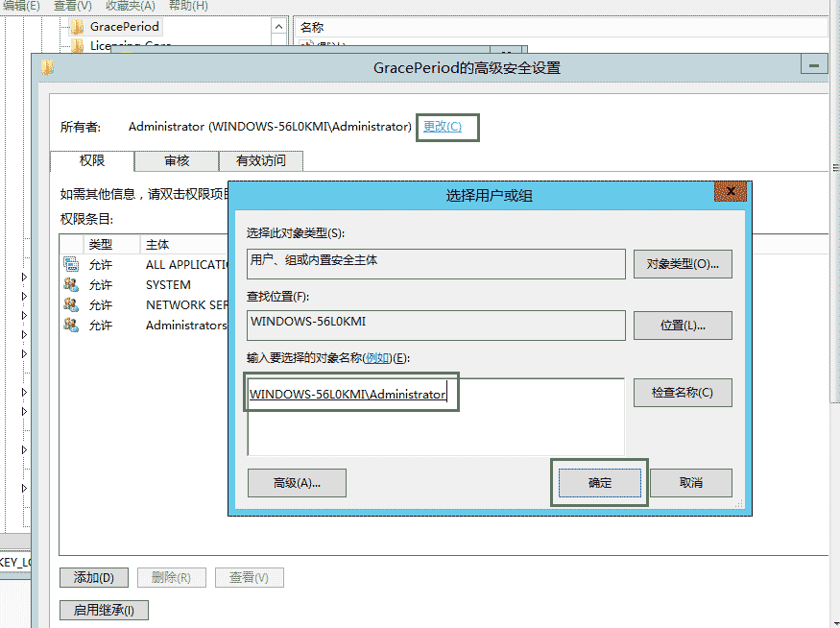Switch to the 审核 tab
Viewport: 840px width, 628px height.
click(176, 160)
